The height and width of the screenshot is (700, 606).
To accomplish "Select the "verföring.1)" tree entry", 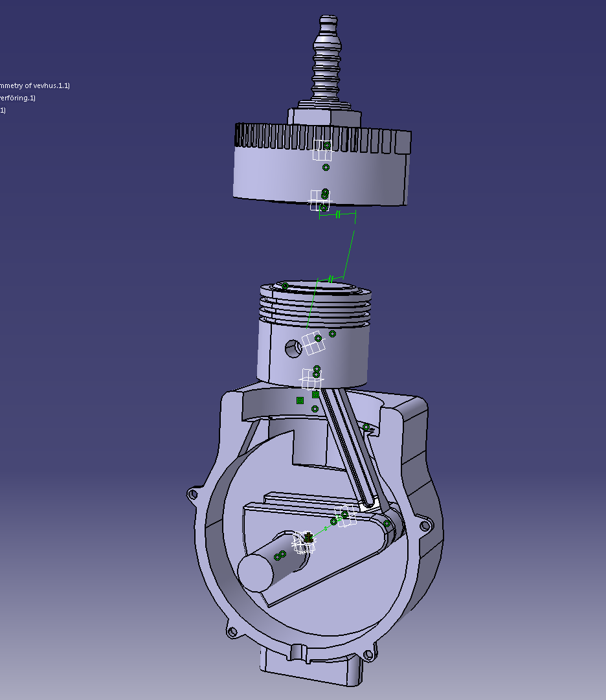I will click(x=18, y=98).
